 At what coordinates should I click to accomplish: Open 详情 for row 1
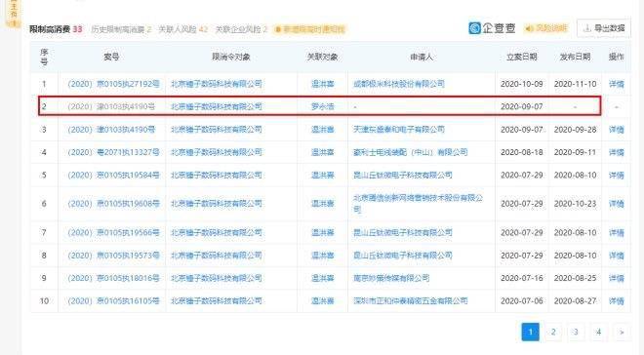[616, 84]
